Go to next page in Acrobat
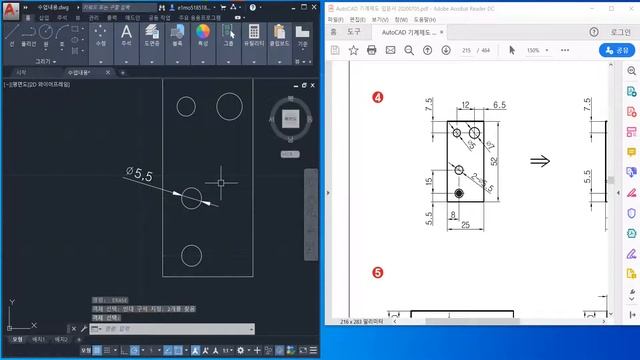Screen dimensions: 640x360 (x=446, y=50)
